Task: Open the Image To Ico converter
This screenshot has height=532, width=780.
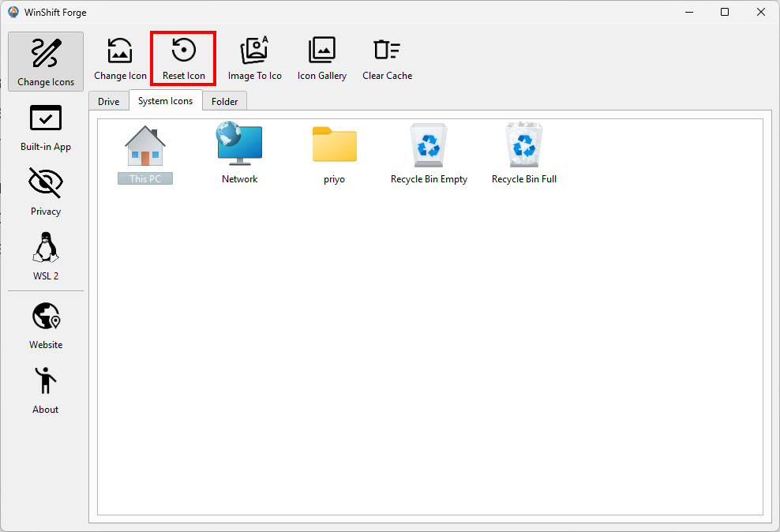Action: point(254,59)
